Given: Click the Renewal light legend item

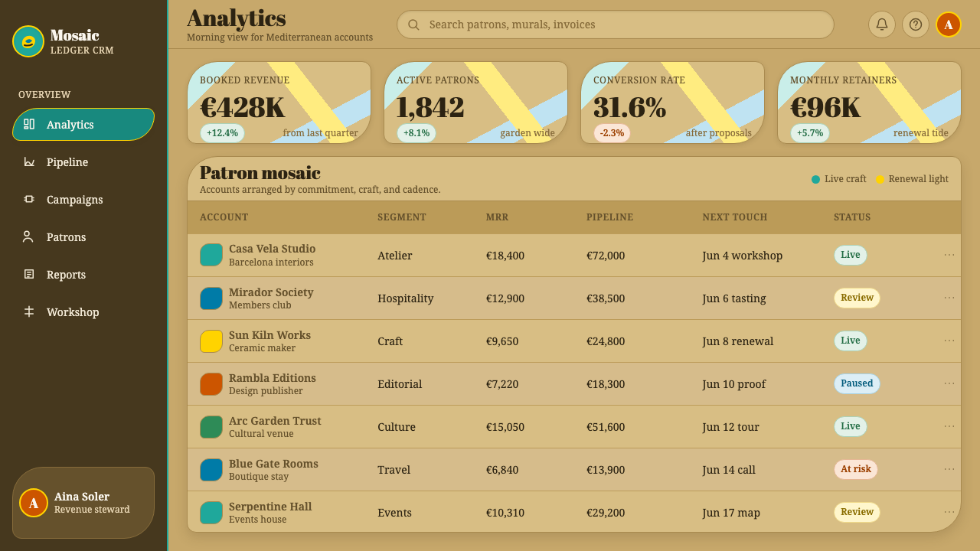Looking at the screenshot, I should [x=912, y=179].
